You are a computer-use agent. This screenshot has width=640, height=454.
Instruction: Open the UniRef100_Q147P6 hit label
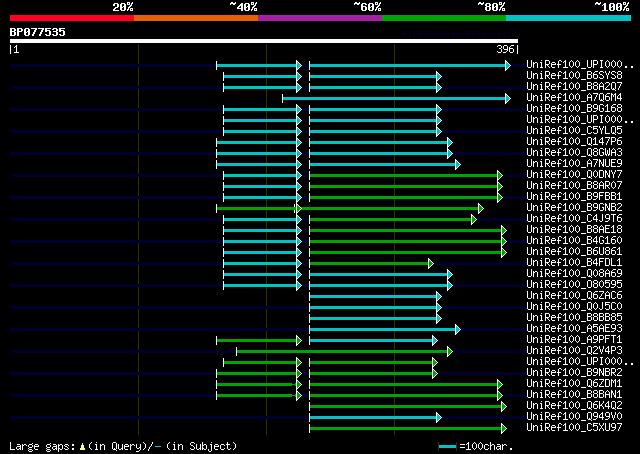[x=574, y=142]
